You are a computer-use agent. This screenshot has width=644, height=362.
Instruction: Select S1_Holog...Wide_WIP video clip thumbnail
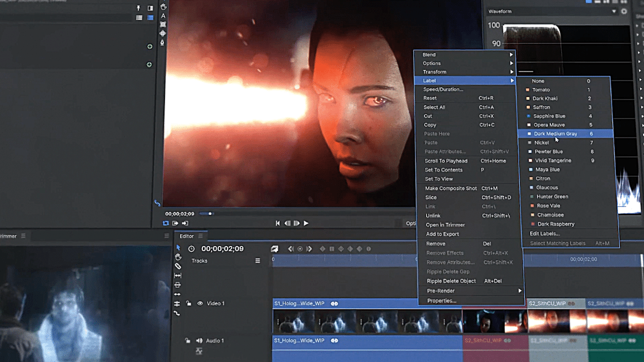(367, 321)
